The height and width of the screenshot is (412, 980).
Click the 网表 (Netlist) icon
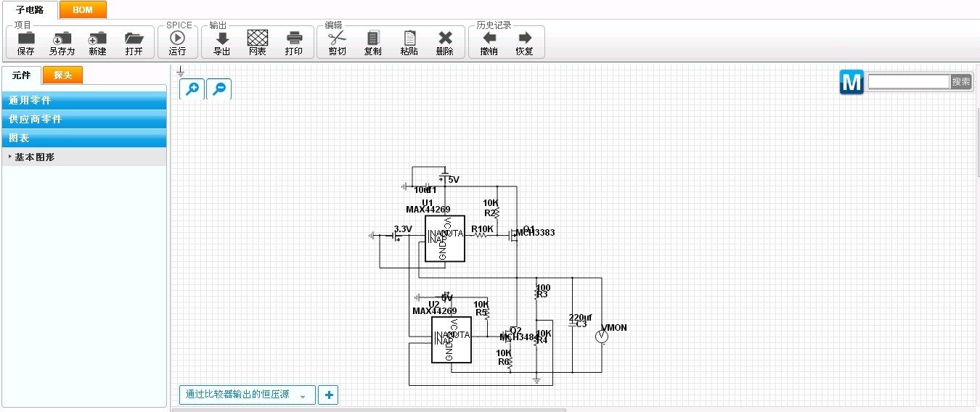pos(258,38)
